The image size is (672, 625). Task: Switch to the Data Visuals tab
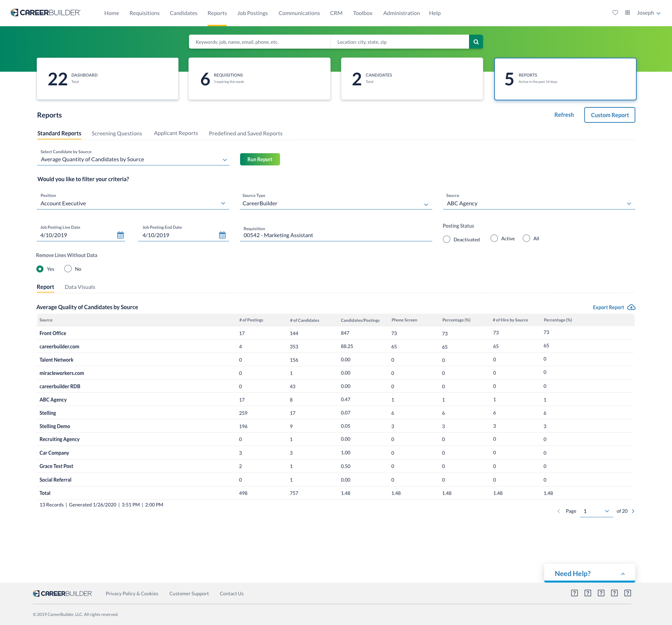(80, 287)
